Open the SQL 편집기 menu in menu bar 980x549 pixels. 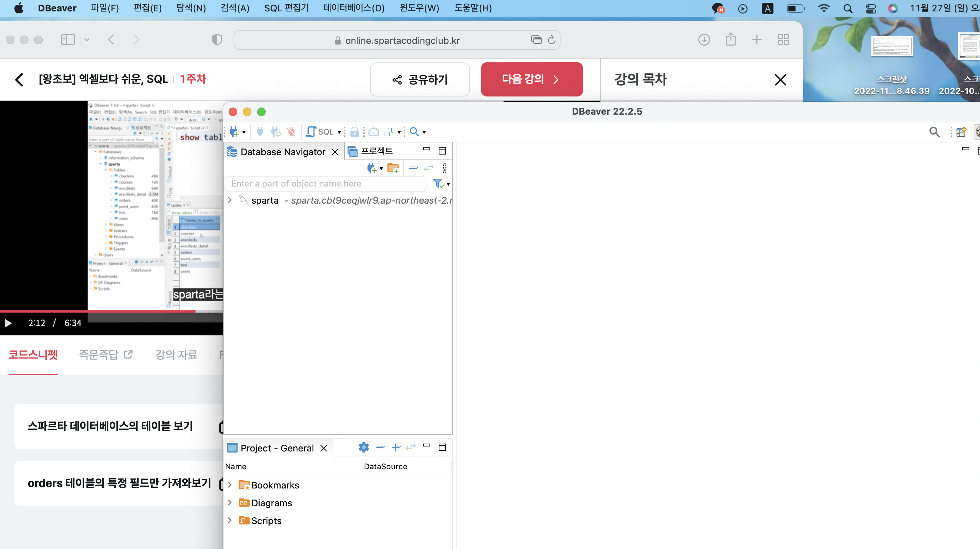(286, 8)
